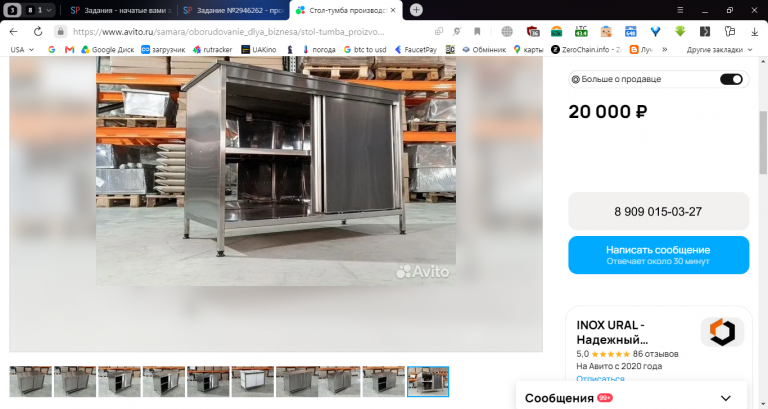
Task: Open the BC bookmark icon
Action: coord(450,49)
